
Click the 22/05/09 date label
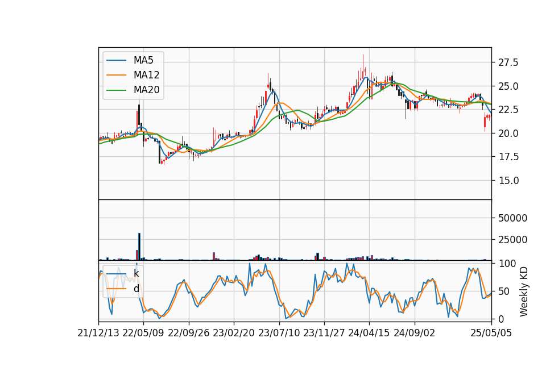click(x=143, y=333)
